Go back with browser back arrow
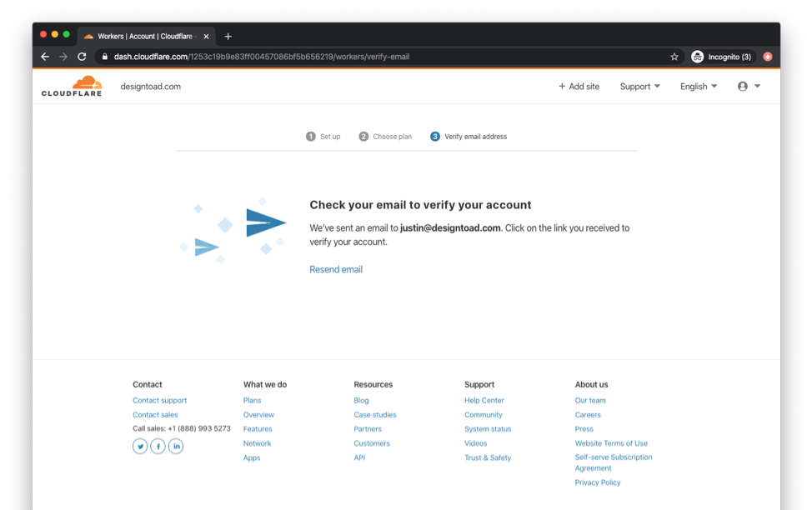The width and height of the screenshot is (812, 510). [45, 57]
